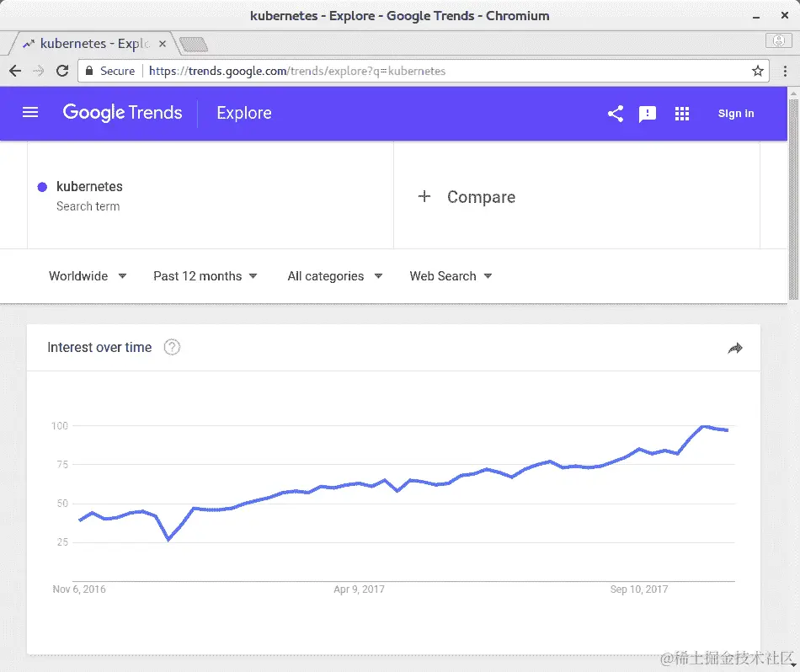Open the hamburger main menu
800x672 pixels.
coord(30,112)
